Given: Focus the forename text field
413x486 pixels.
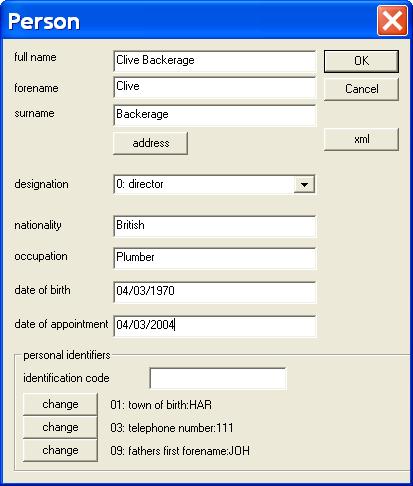Looking at the screenshot, I should point(214,87).
